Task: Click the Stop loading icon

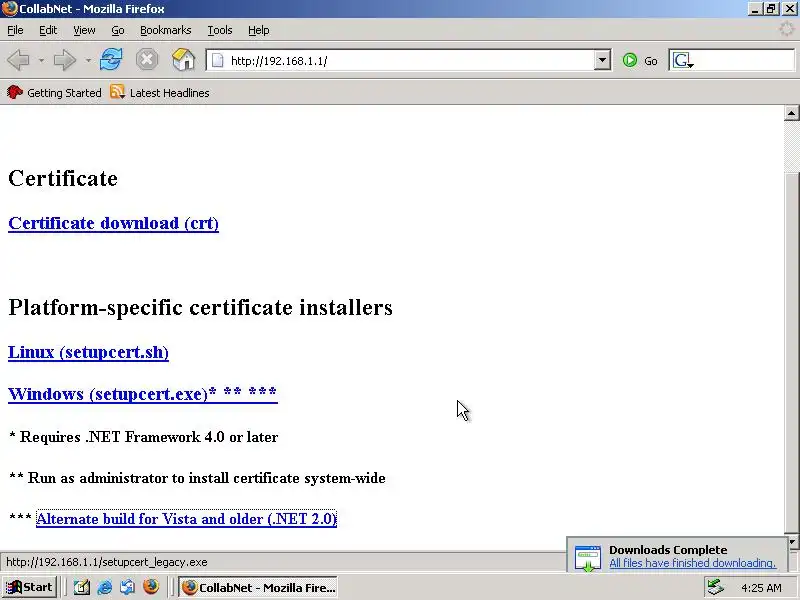Action: [147, 60]
